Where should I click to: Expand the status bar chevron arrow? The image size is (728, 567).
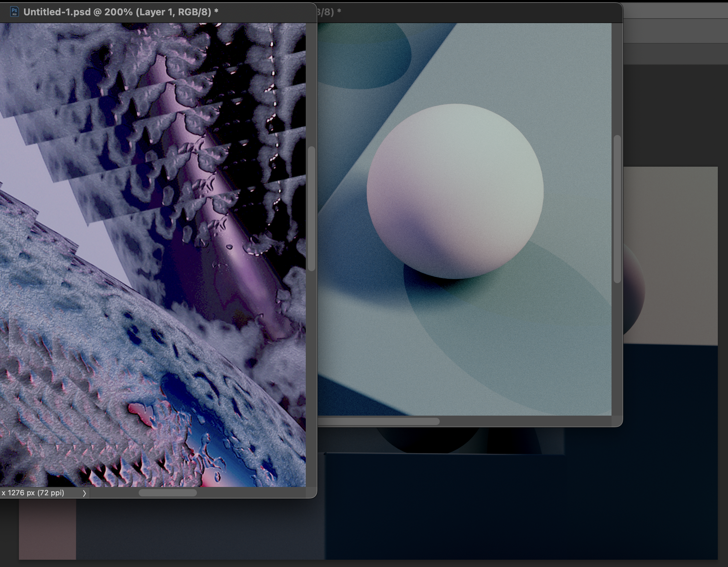[x=84, y=493]
